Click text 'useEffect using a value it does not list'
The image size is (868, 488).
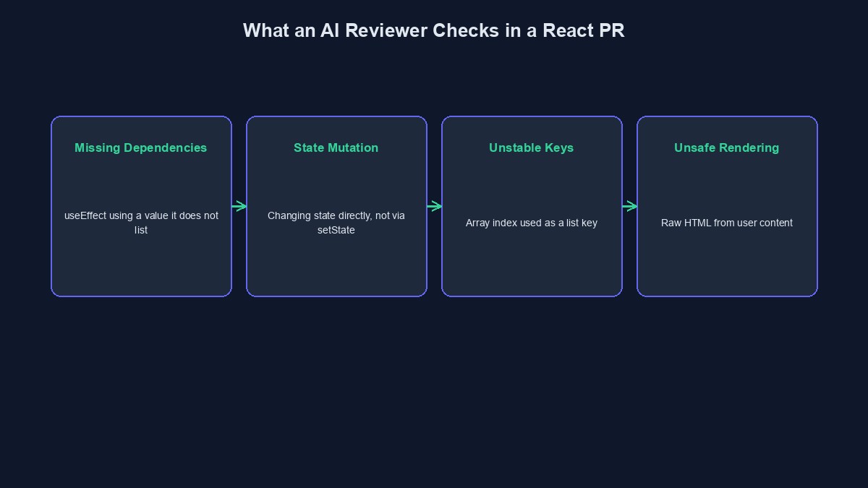click(x=141, y=223)
